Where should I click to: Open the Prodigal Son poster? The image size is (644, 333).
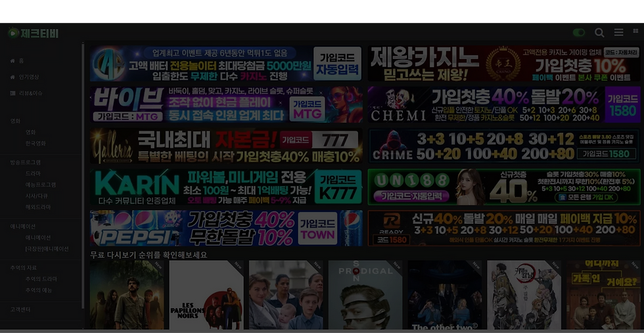[365, 295]
